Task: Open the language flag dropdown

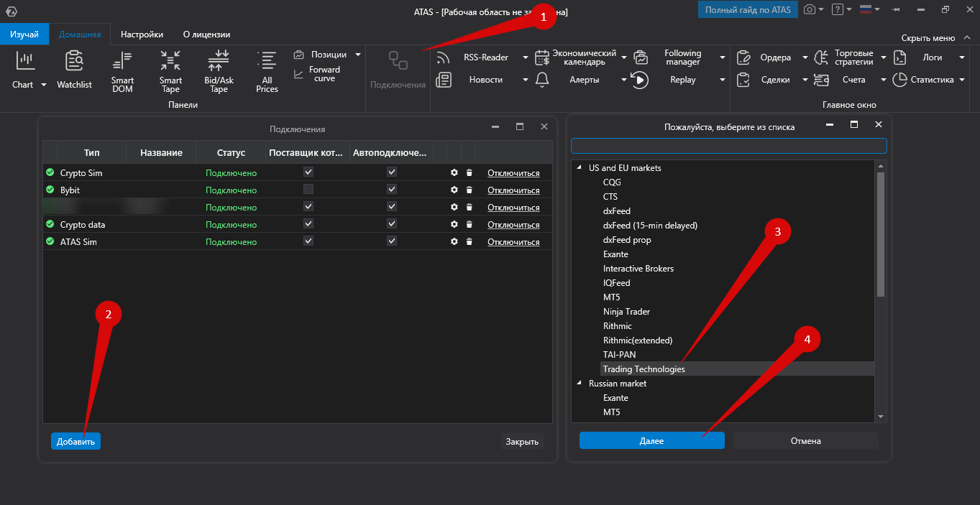Action: (869, 10)
